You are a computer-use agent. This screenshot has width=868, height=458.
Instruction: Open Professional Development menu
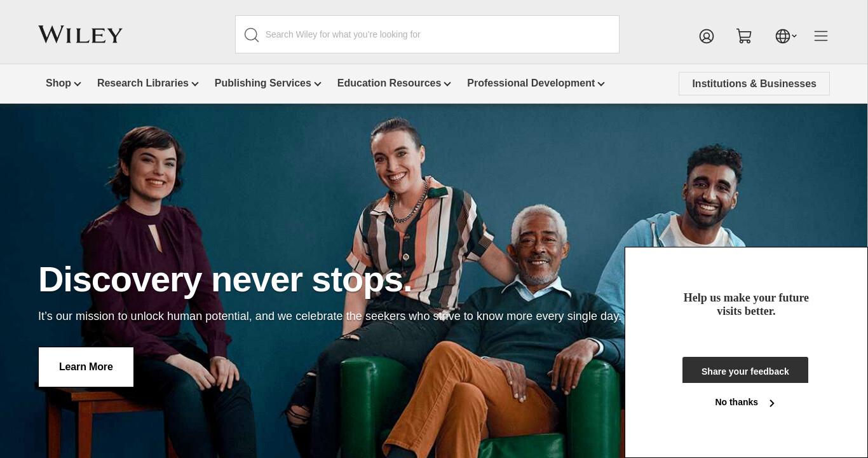pyautogui.click(x=536, y=83)
